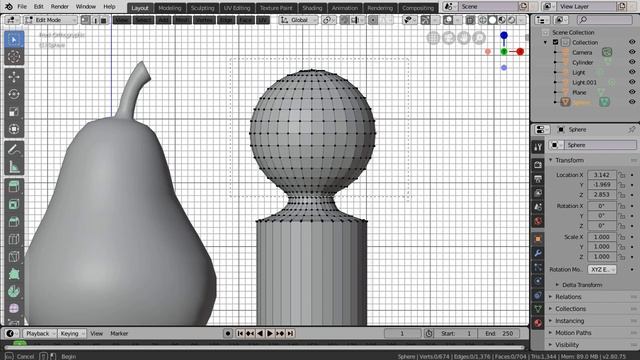Select the Poly Build tool
Viewport: 640px width, 360px height.
tap(14, 274)
